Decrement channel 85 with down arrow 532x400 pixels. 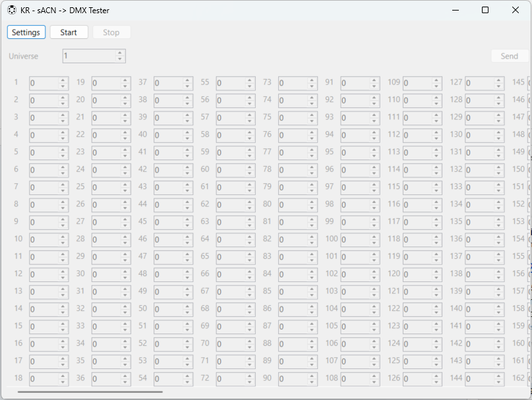[312, 295]
